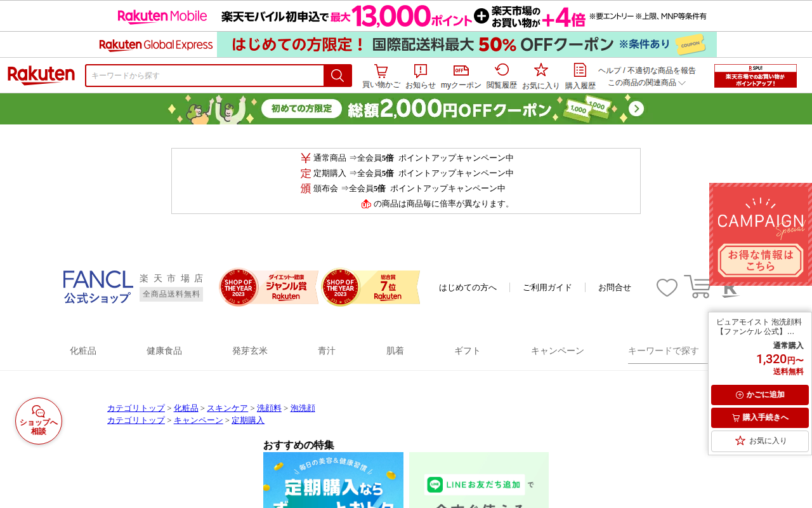
Task: Follow the スキンケア breadcrumb link
Action: 227,408
